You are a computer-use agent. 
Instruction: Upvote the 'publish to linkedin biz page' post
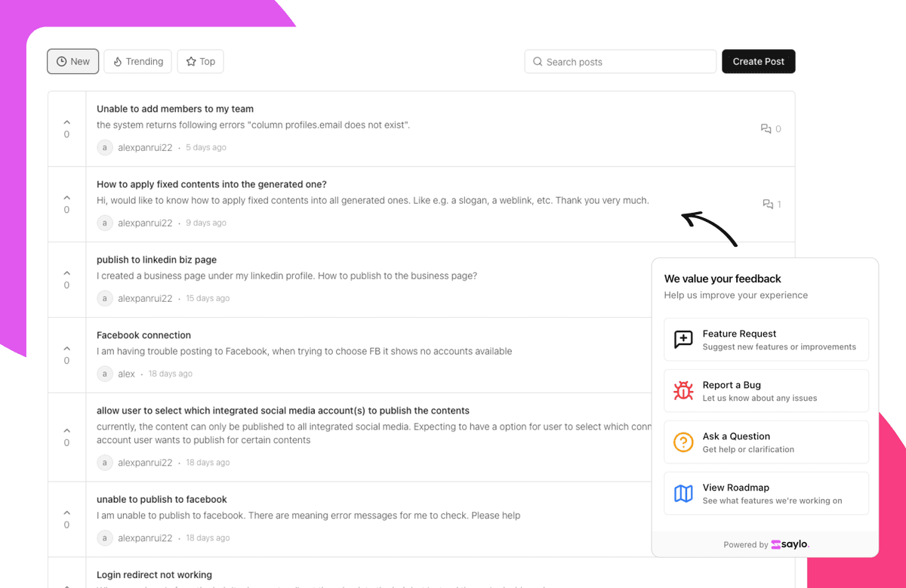point(66,275)
